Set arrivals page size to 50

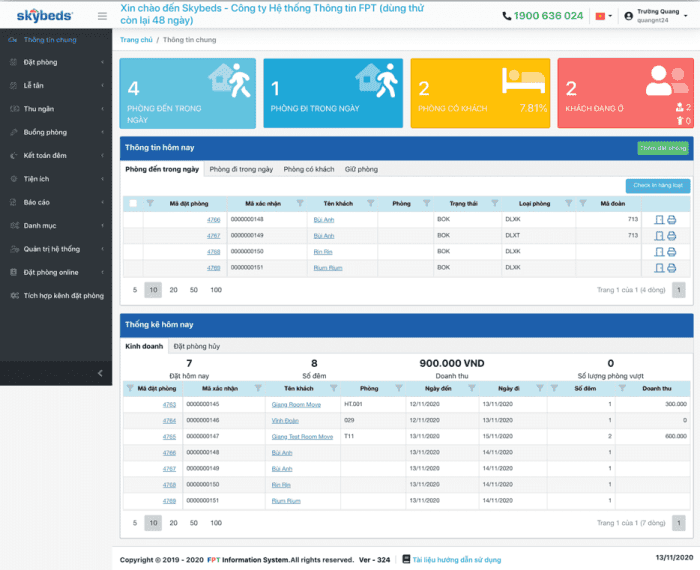[193, 290]
